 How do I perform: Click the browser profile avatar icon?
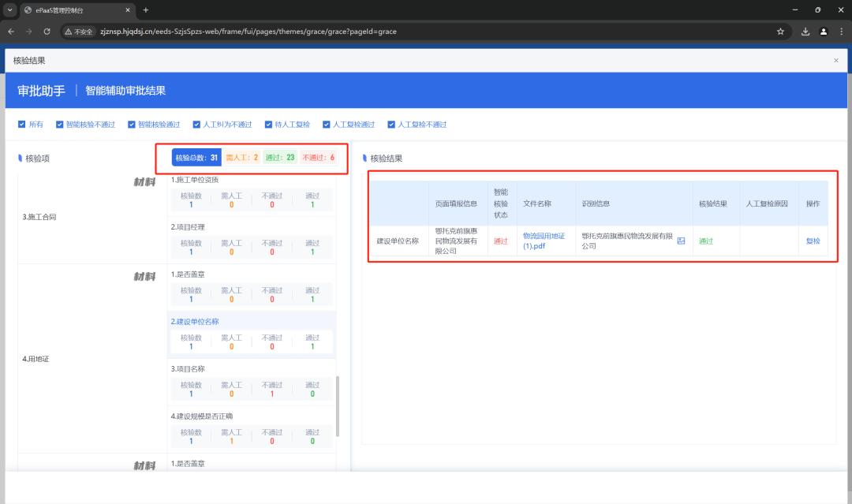click(x=824, y=32)
